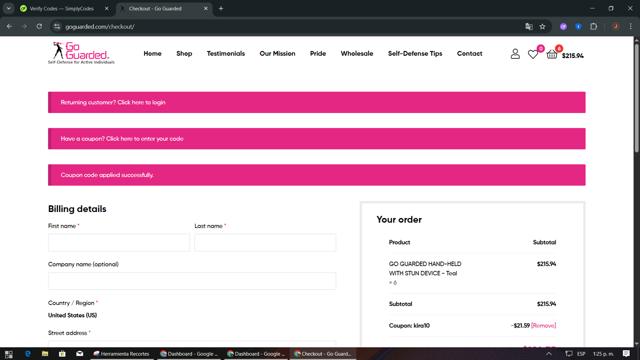Viewport: 640px width, 360px height.
Task: Close the Verify Codes SimplyCodes tab
Action: click(107, 8)
